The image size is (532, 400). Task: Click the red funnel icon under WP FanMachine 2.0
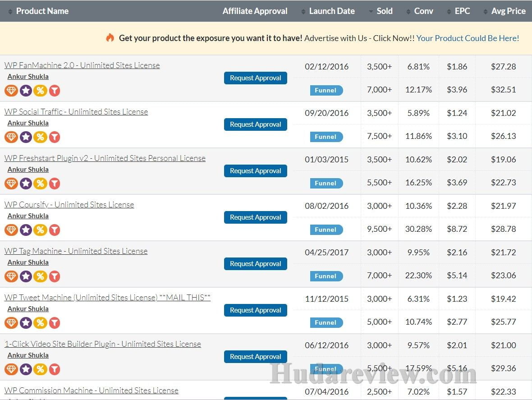(x=54, y=91)
